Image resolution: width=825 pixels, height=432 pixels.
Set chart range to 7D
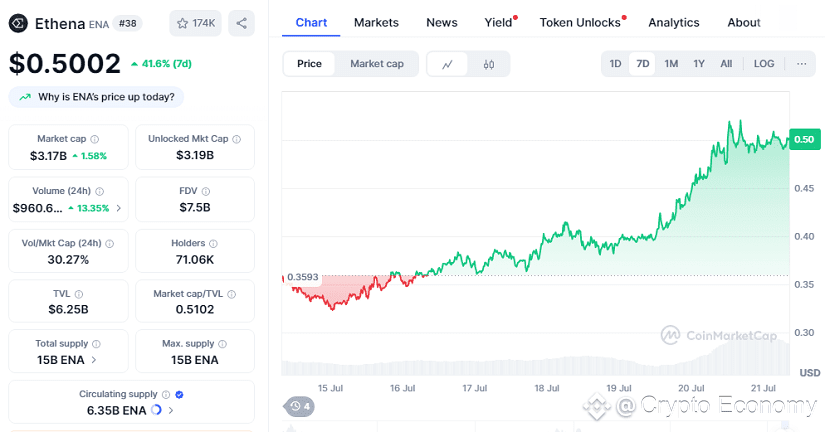(x=642, y=64)
